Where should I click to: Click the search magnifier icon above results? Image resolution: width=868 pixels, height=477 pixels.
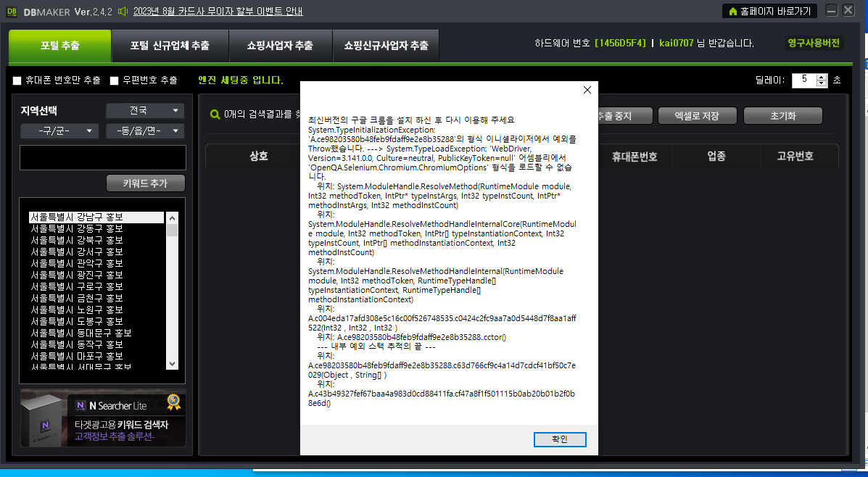(215, 114)
